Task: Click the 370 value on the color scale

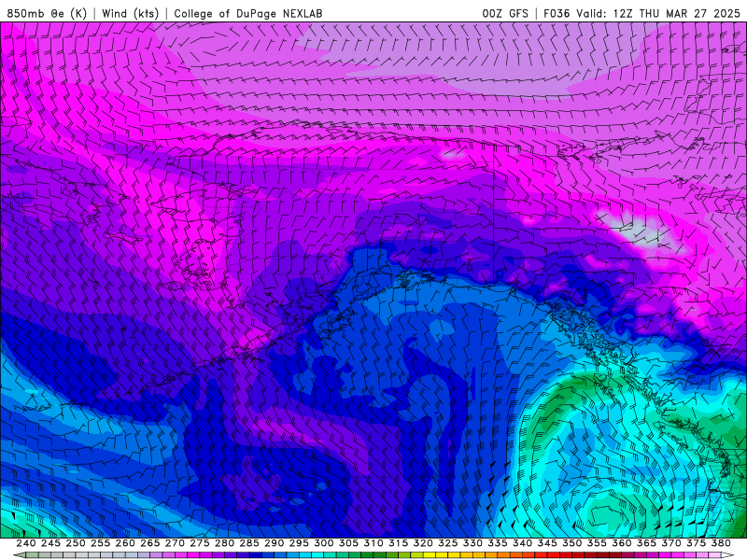Action: coord(670,543)
